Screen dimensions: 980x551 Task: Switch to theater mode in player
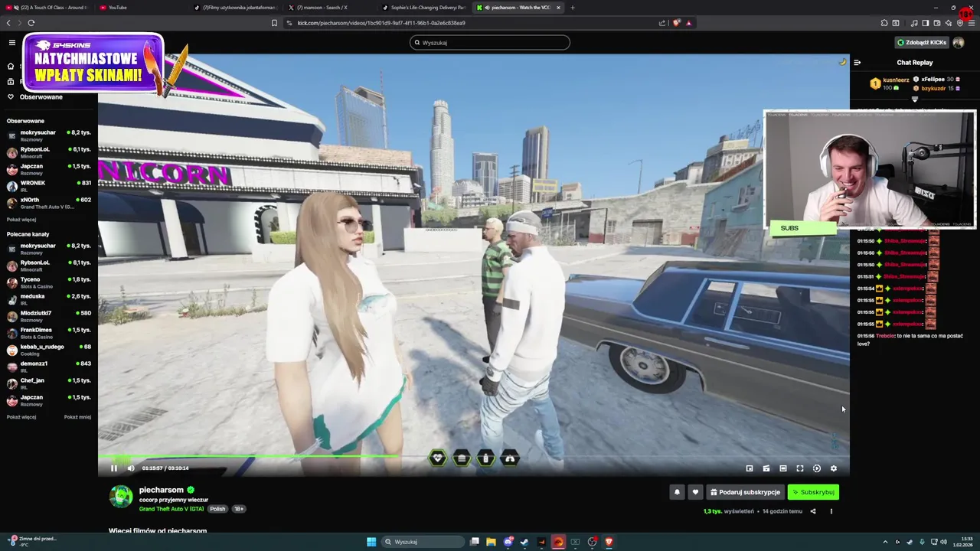[783, 468]
